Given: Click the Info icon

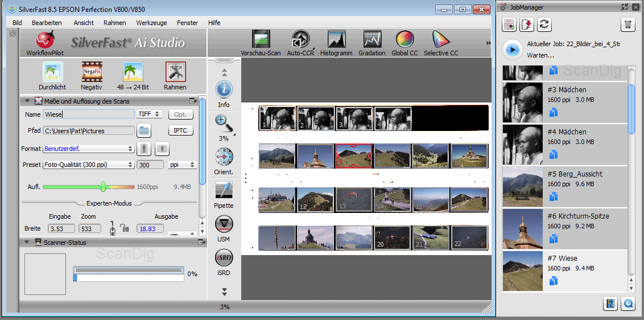Looking at the screenshot, I should pos(224,89).
